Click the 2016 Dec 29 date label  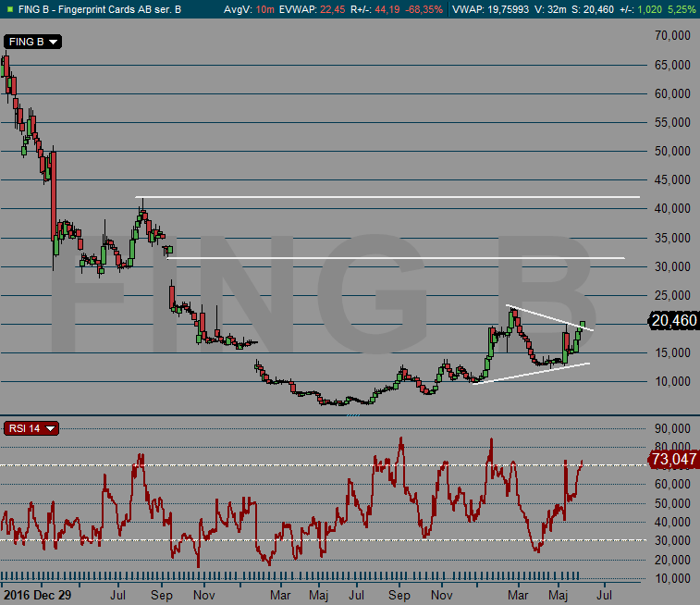(x=38, y=595)
